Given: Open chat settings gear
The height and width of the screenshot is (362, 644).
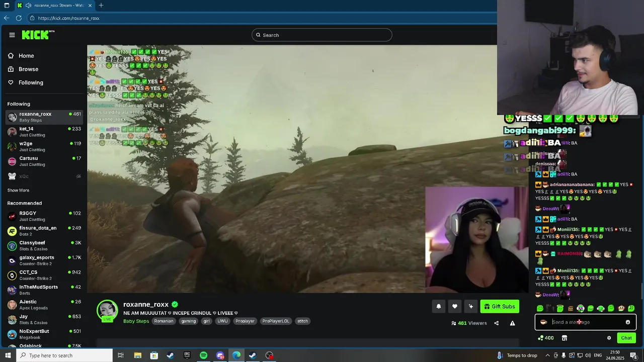Looking at the screenshot, I should point(609,338).
